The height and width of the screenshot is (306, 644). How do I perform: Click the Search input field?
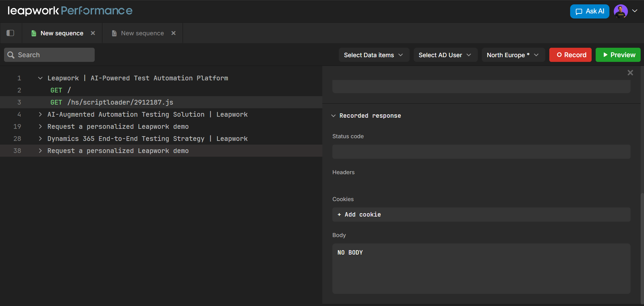click(49, 55)
